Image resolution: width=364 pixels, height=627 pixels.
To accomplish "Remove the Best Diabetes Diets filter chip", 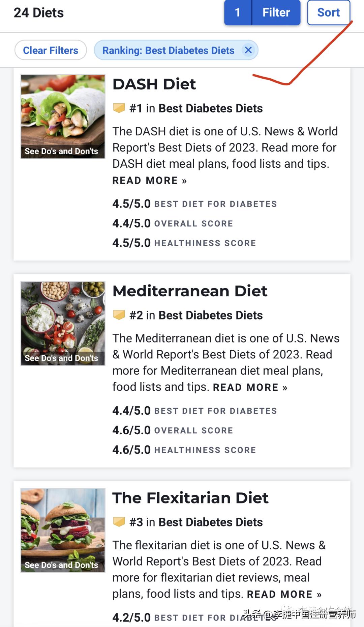I will point(248,50).
